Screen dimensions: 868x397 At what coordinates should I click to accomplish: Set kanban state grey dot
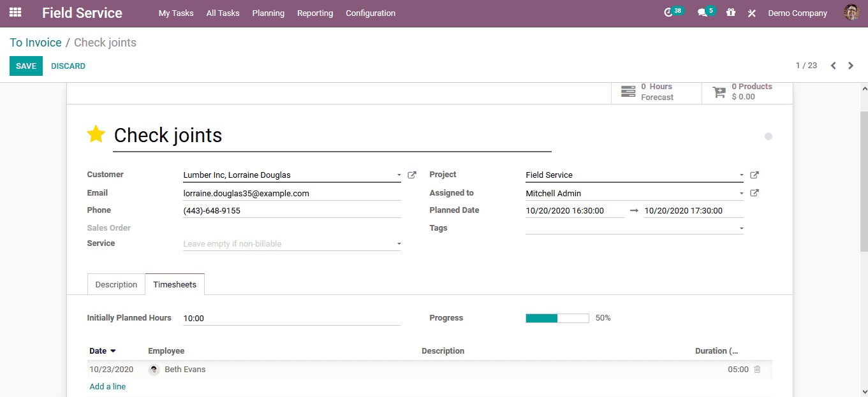pyautogui.click(x=769, y=136)
